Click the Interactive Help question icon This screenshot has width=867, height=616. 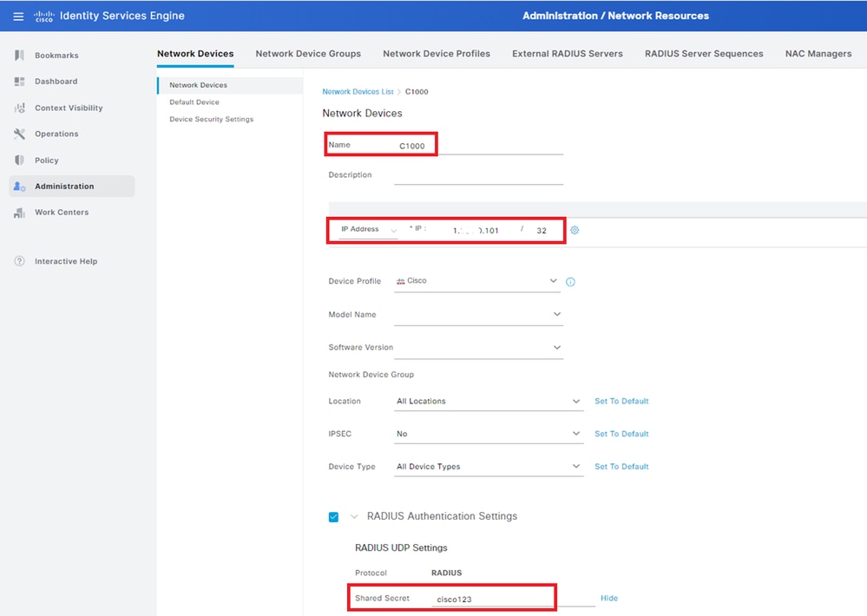point(19,261)
